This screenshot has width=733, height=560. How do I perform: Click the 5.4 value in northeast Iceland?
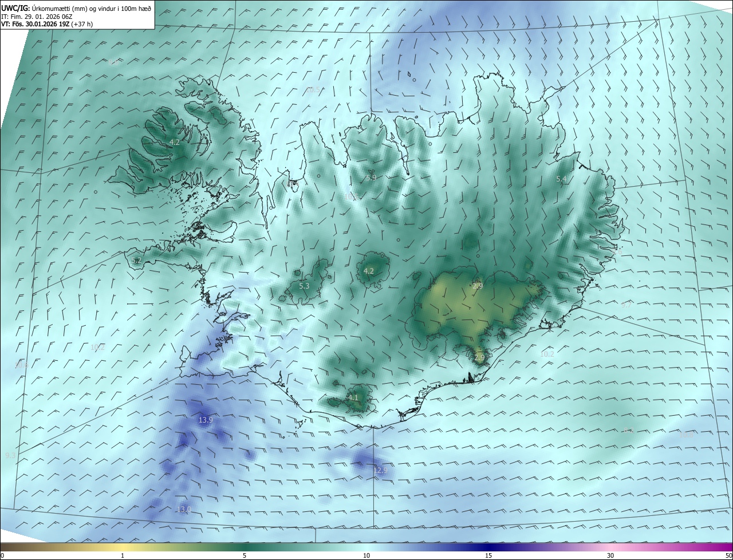tap(561, 179)
